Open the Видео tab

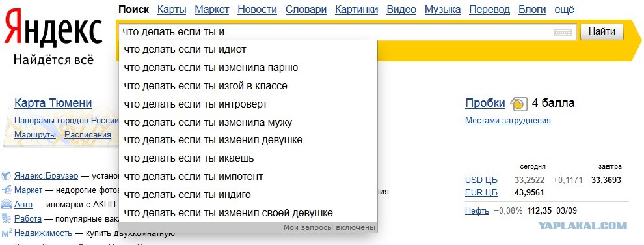[401, 10]
